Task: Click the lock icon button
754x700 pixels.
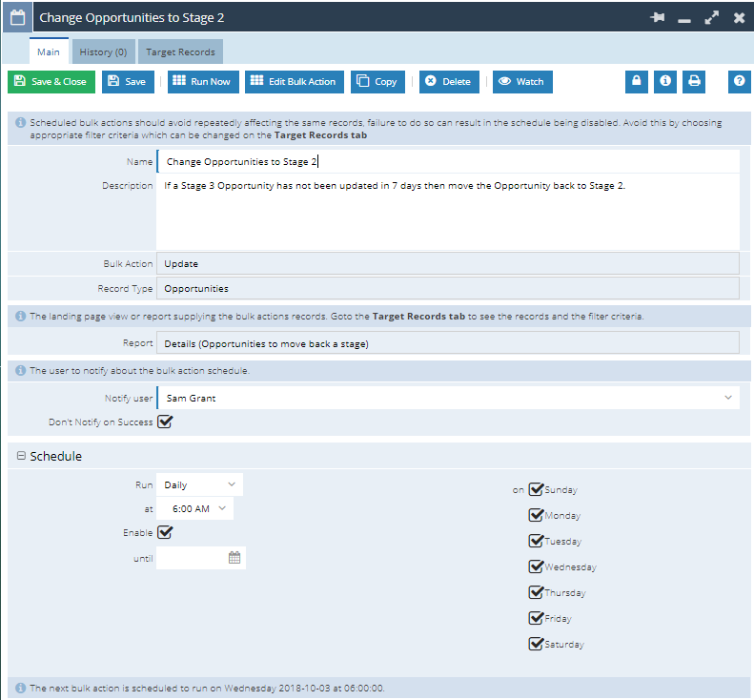Action: [x=638, y=82]
